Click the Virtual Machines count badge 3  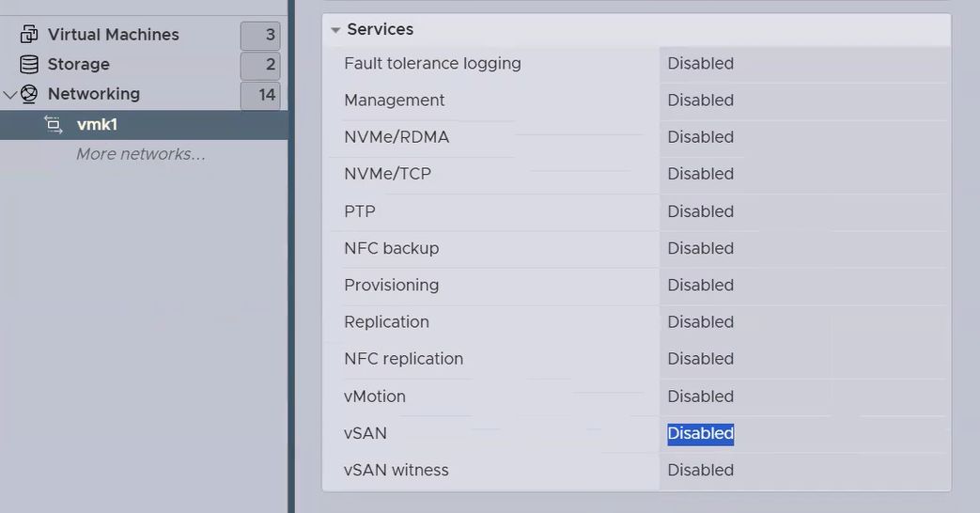pyautogui.click(x=260, y=36)
